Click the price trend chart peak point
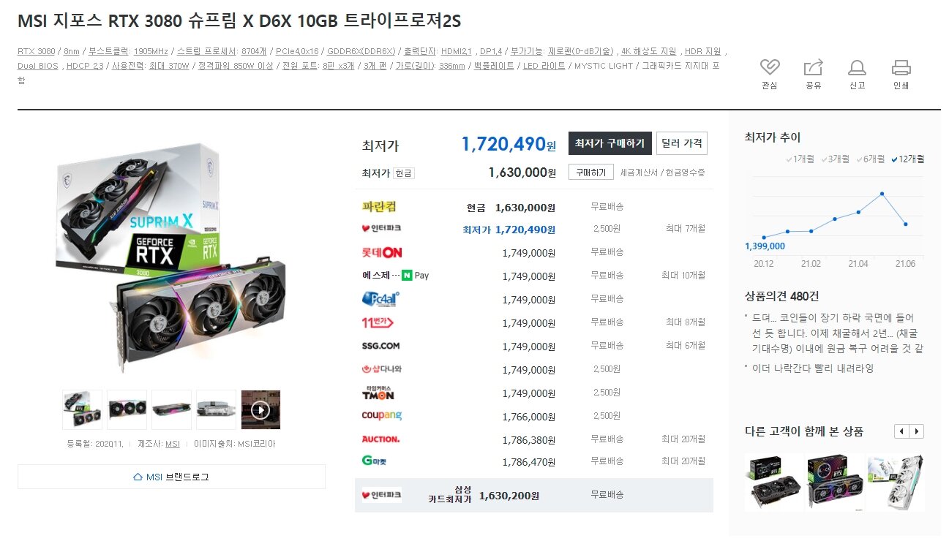This screenshot has width=949, height=560. pyautogui.click(x=882, y=194)
